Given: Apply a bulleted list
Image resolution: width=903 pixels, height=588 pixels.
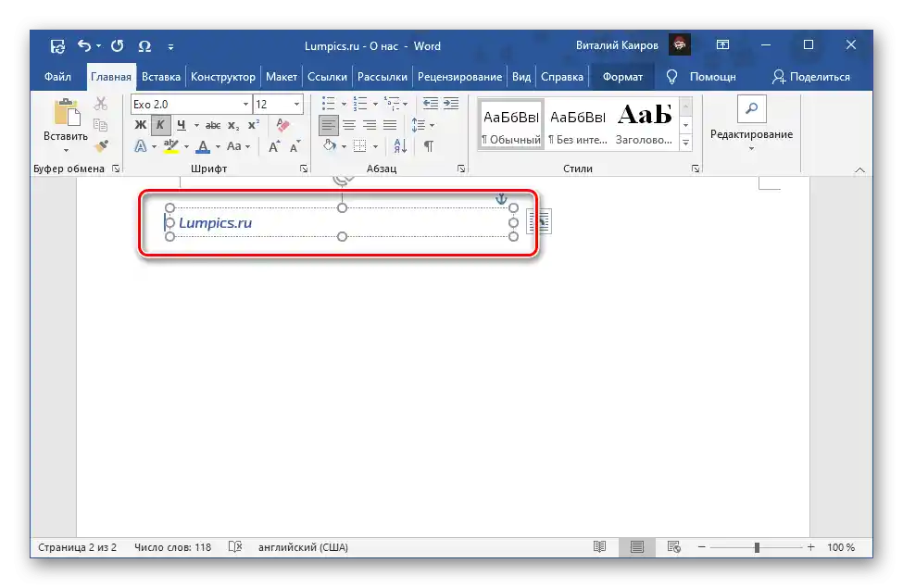Looking at the screenshot, I should (328, 104).
